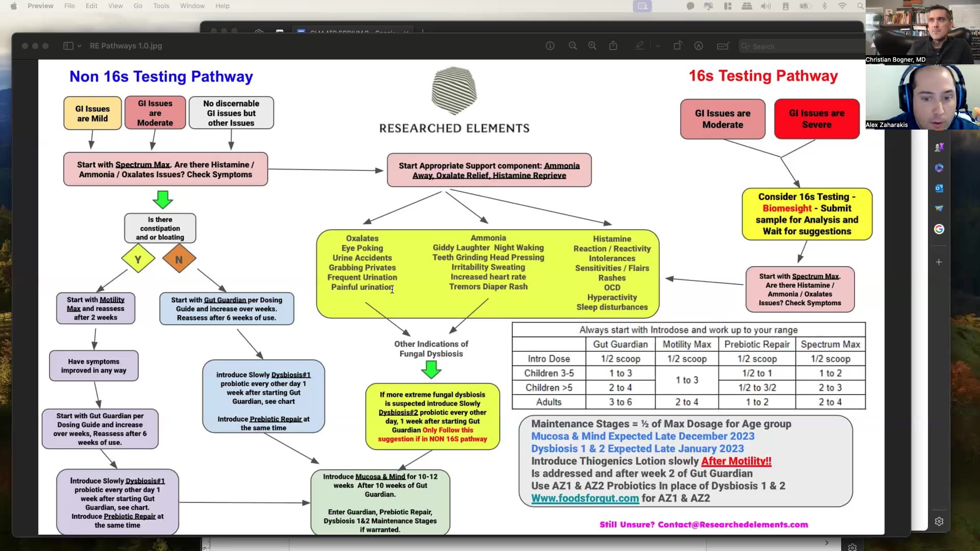Expand search options magnifier dropdown

tap(746, 46)
